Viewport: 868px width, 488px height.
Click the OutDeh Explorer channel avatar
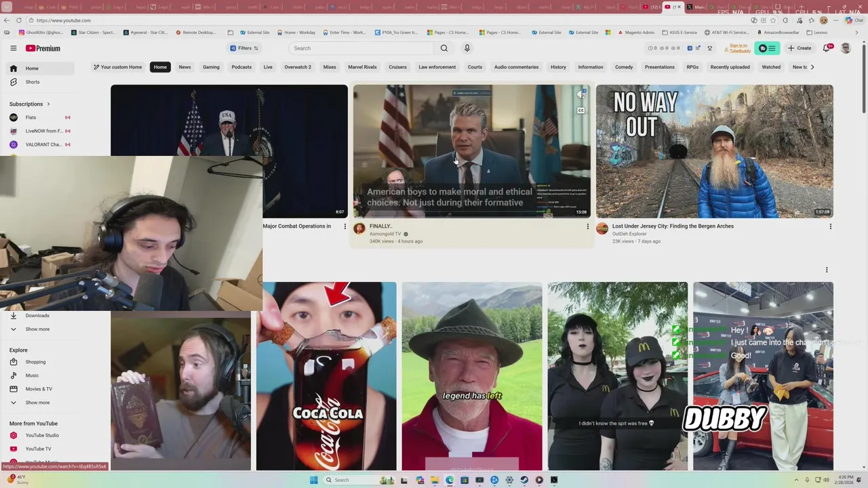pos(602,228)
